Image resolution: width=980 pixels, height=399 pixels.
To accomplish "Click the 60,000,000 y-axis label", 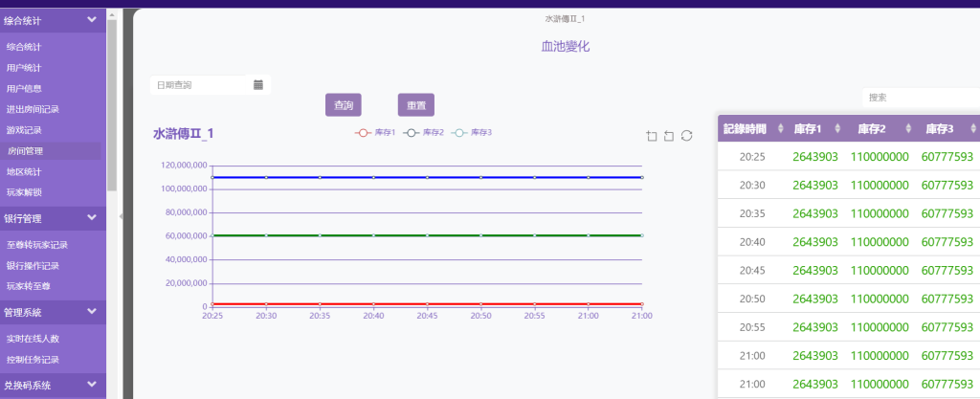I will [x=187, y=236].
